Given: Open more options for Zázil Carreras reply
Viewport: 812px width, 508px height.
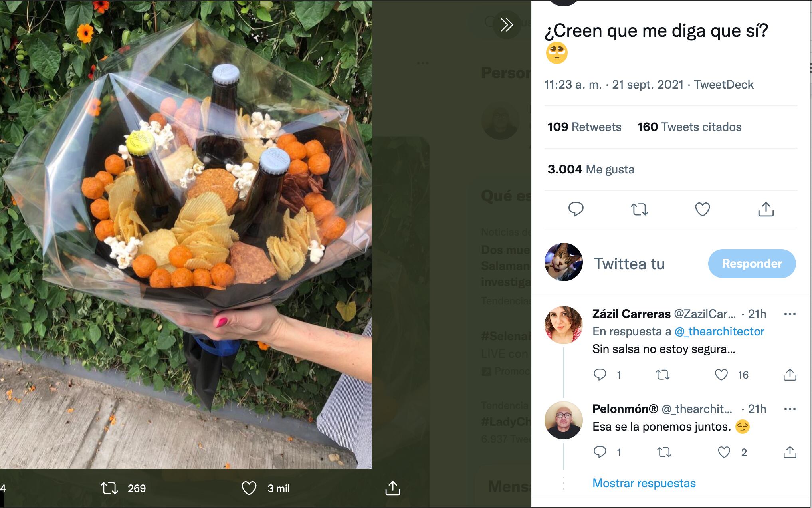Looking at the screenshot, I should coord(790,314).
